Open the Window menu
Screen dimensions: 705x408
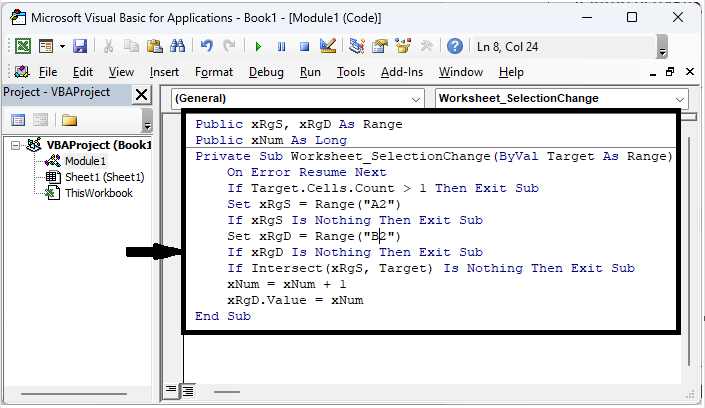[461, 72]
